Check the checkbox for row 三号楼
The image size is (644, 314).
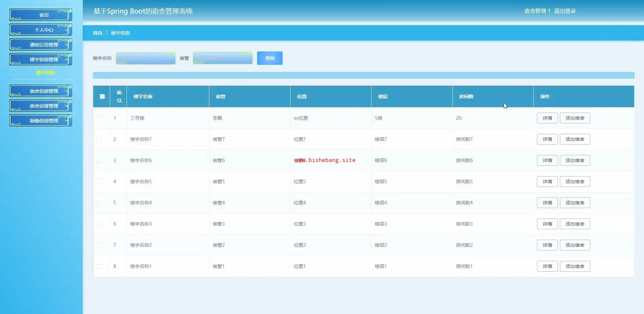click(x=99, y=118)
